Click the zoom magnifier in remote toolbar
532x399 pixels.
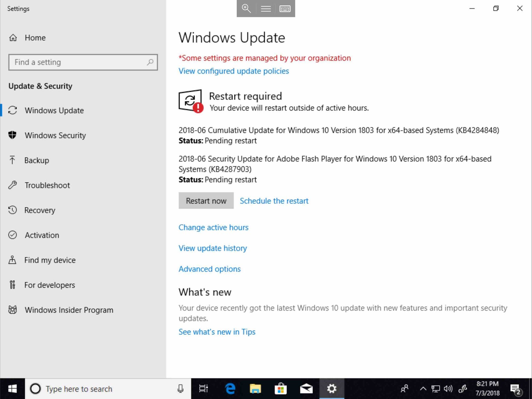click(x=246, y=9)
